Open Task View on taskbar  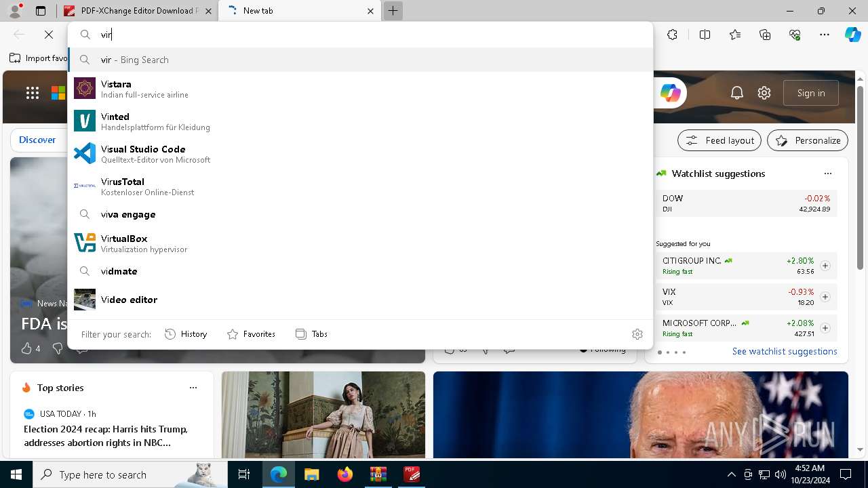pyautogui.click(x=244, y=474)
